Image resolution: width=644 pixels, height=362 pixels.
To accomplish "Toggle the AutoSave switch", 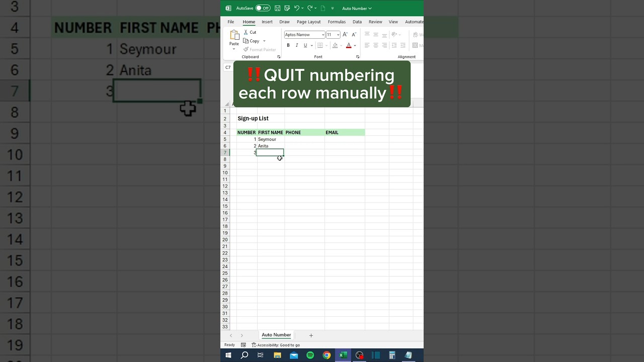I will point(263,8).
